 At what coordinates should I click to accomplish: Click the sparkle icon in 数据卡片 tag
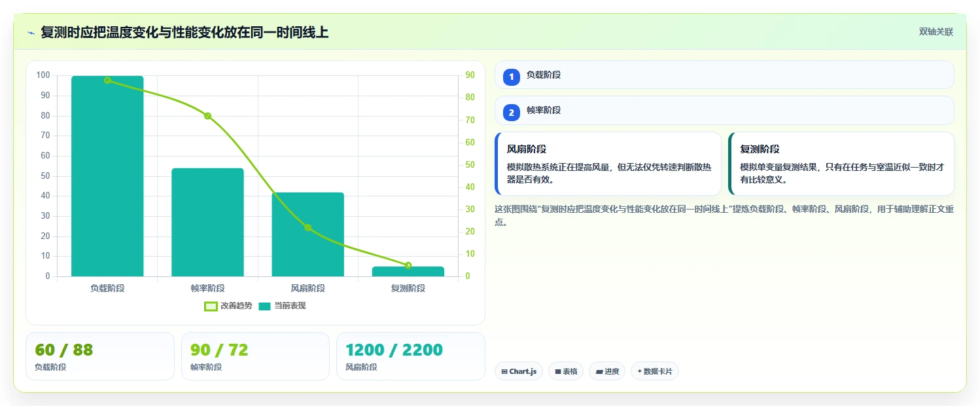(x=640, y=371)
